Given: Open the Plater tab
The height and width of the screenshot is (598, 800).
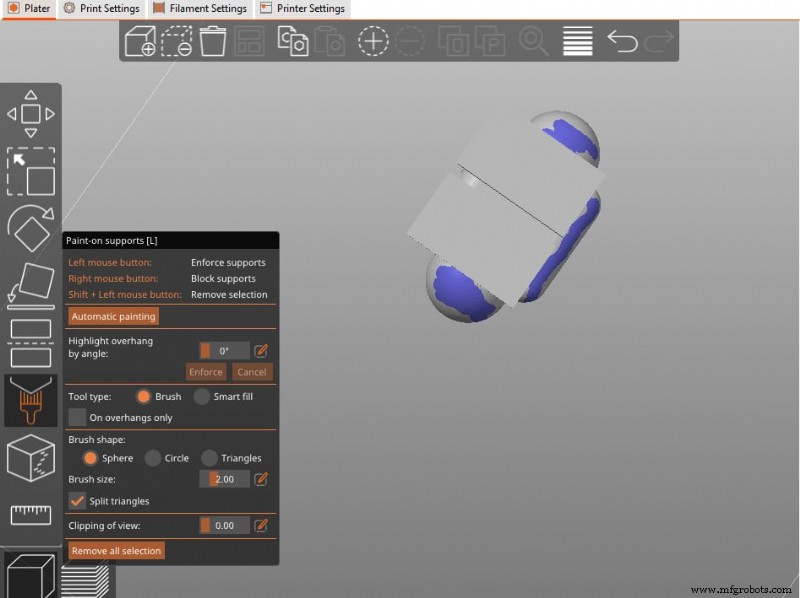Looking at the screenshot, I should click(x=30, y=9).
